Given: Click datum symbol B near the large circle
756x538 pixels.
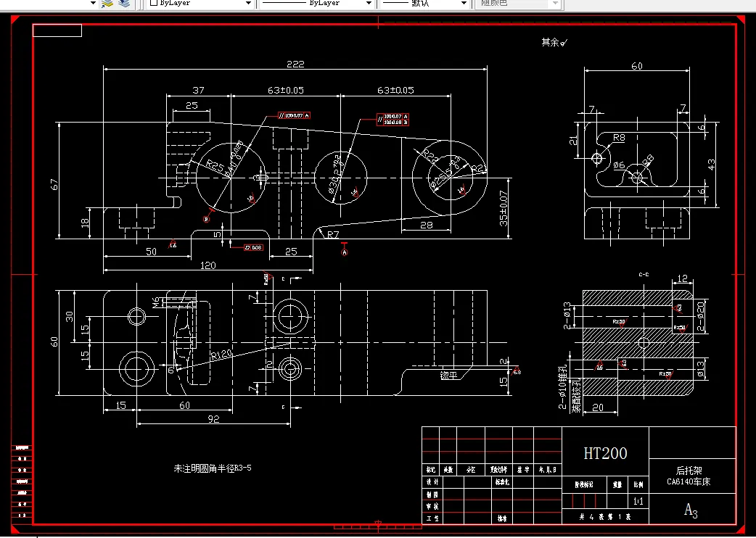Looking at the screenshot, I should (x=206, y=219).
